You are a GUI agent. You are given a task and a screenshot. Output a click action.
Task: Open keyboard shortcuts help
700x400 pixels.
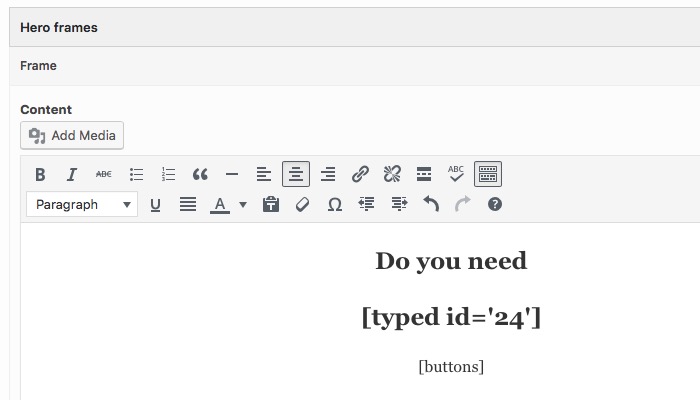click(x=495, y=204)
